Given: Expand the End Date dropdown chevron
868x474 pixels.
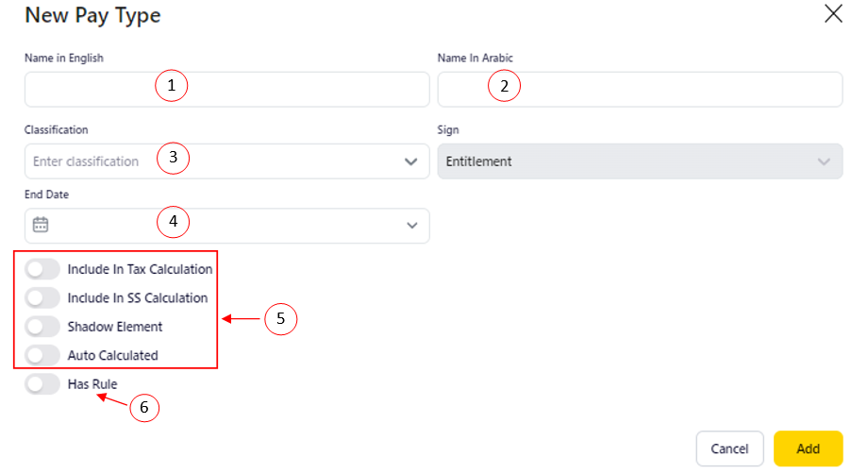Looking at the screenshot, I should (411, 226).
